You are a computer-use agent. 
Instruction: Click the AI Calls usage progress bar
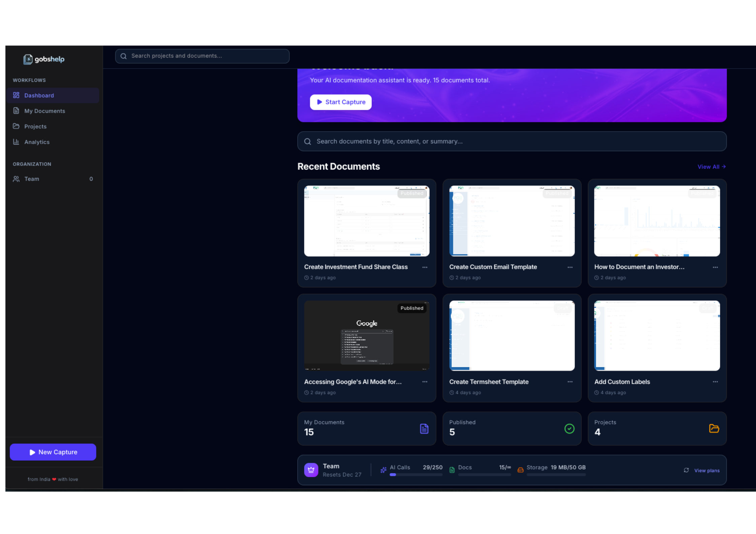(x=416, y=474)
